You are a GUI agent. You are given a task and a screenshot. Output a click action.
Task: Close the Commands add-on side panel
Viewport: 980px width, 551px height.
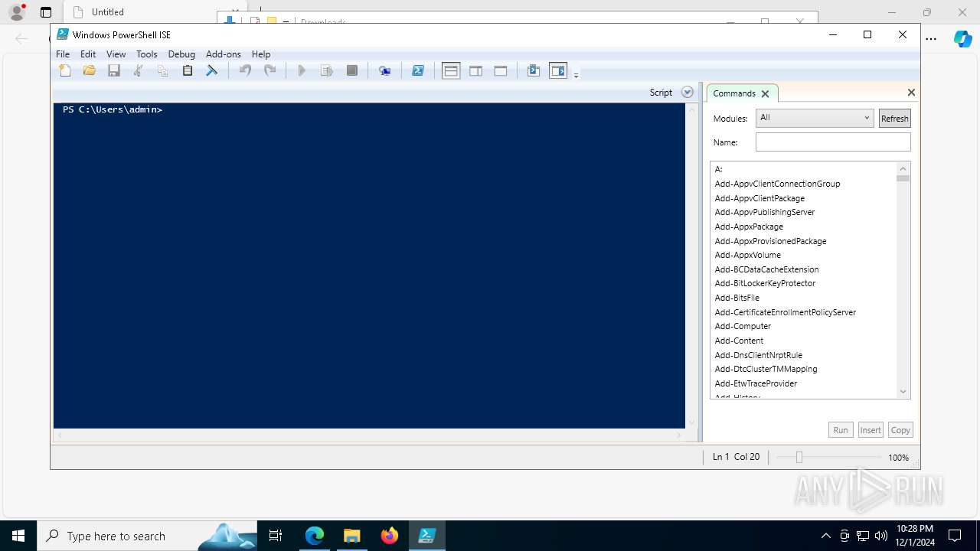(911, 92)
